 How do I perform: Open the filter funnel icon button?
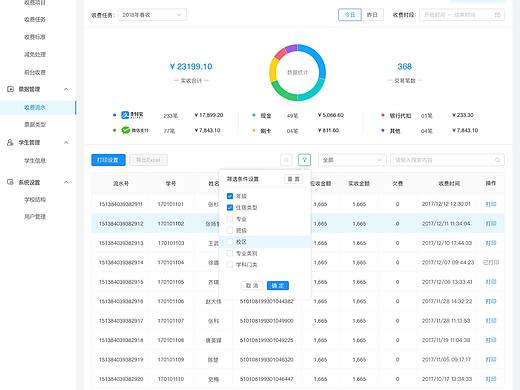pos(304,160)
